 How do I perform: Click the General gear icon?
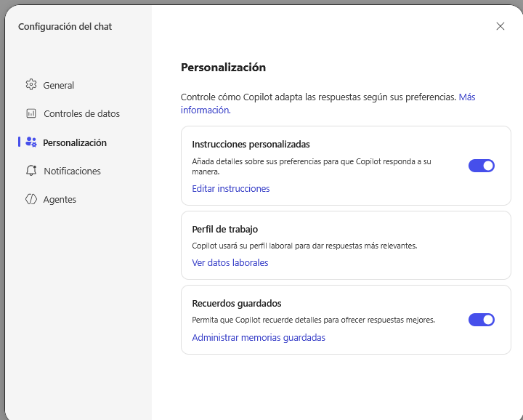(x=31, y=85)
